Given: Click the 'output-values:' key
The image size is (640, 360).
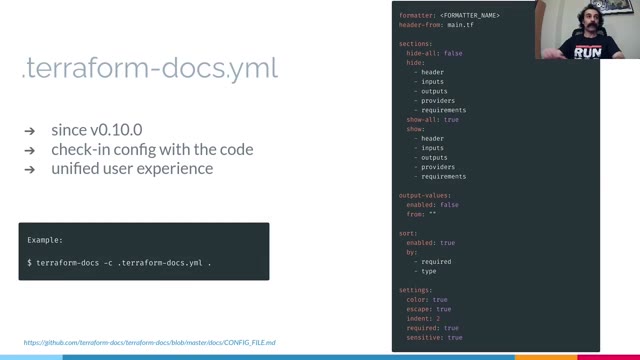Looking at the screenshot, I should (x=425, y=196).
